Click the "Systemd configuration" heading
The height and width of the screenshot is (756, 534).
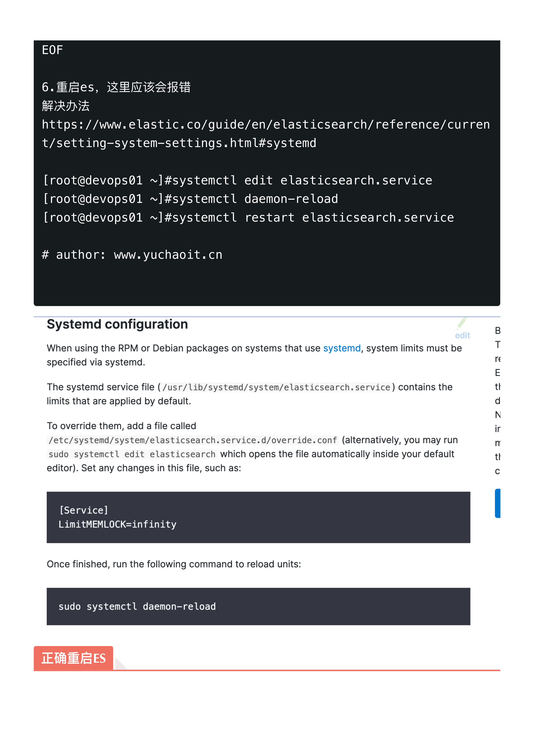click(x=117, y=324)
